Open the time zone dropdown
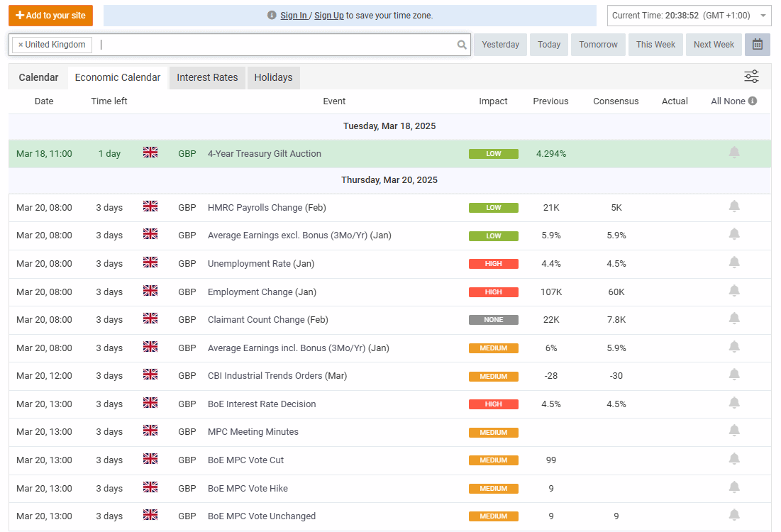 pyautogui.click(x=689, y=16)
